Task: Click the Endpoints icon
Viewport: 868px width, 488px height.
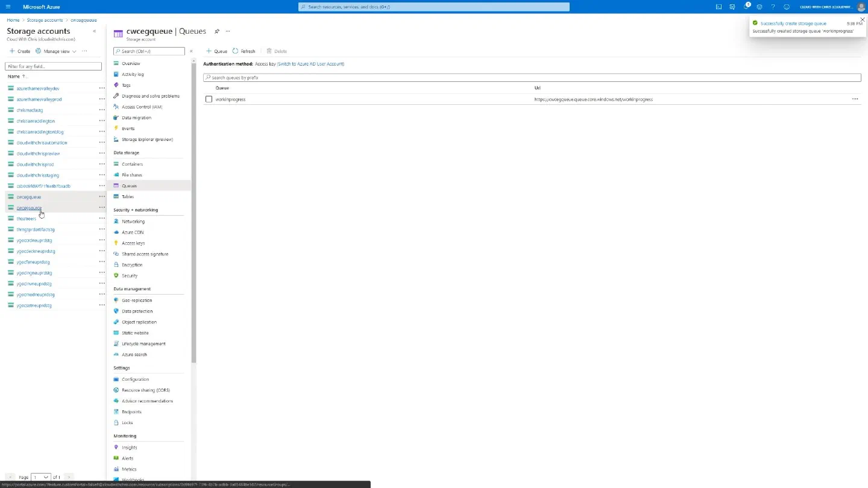Action: click(x=116, y=411)
